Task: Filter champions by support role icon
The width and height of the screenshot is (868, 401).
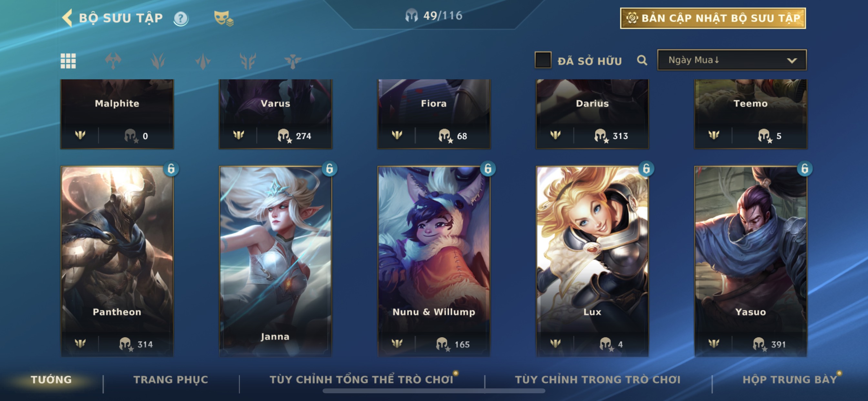Action: [292, 61]
